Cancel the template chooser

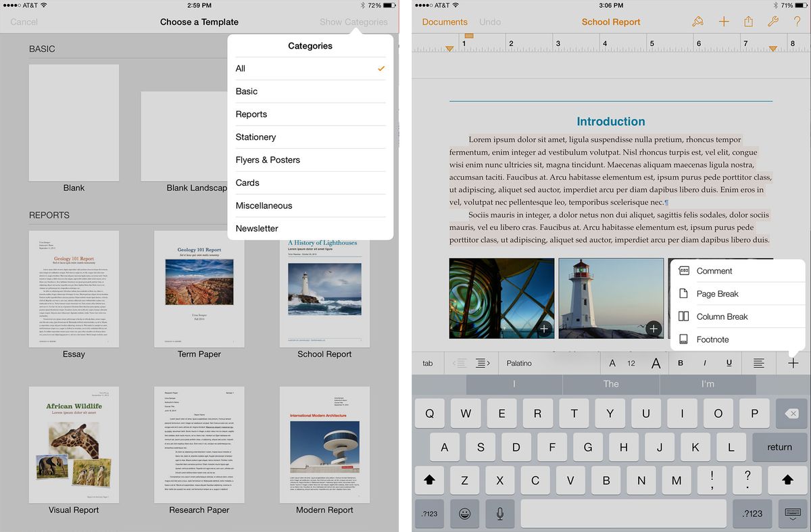coord(24,21)
